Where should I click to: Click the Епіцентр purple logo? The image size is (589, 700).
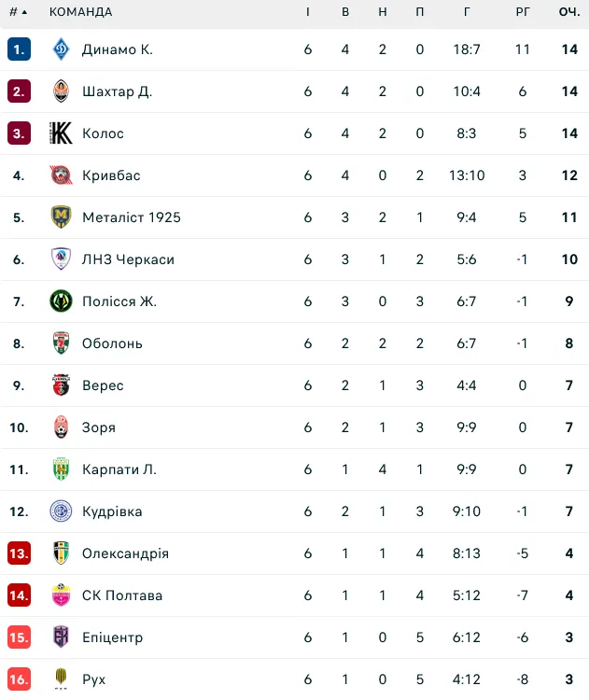[x=62, y=637]
